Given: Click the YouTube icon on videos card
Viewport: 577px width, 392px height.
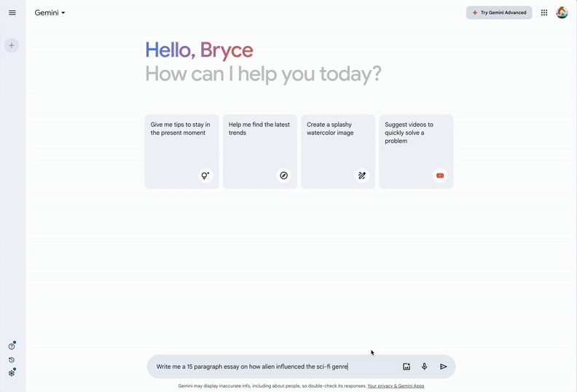Looking at the screenshot, I should coord(440,176).
